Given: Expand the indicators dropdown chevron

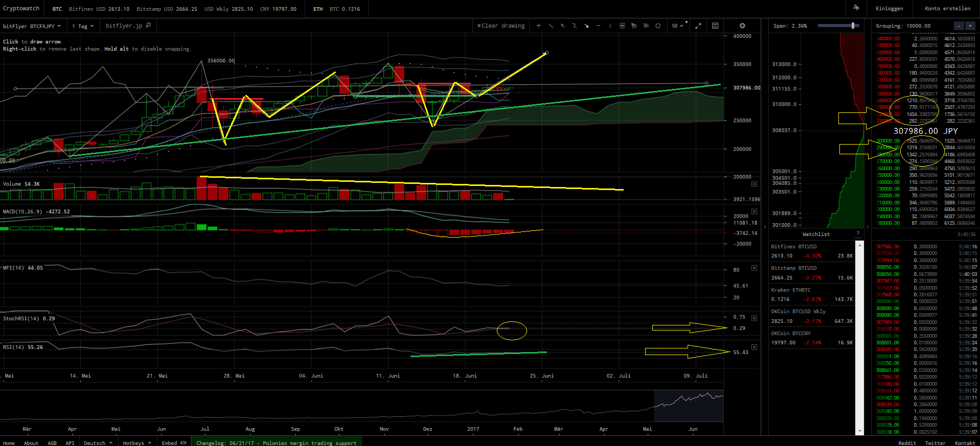Looking at the screenshot, I should [682, 26].
